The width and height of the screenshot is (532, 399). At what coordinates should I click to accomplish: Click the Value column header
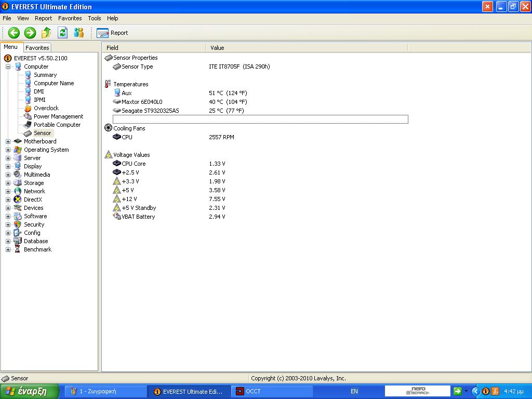(x=307, y=48)
